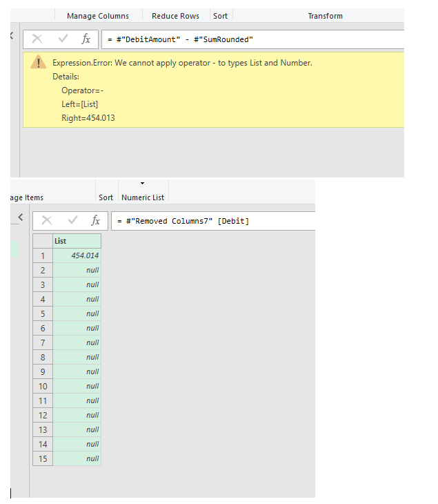This screenshot has height=504, width=438.
Task: Click the fx icon in lower formula bar
Action: (95, 220)
